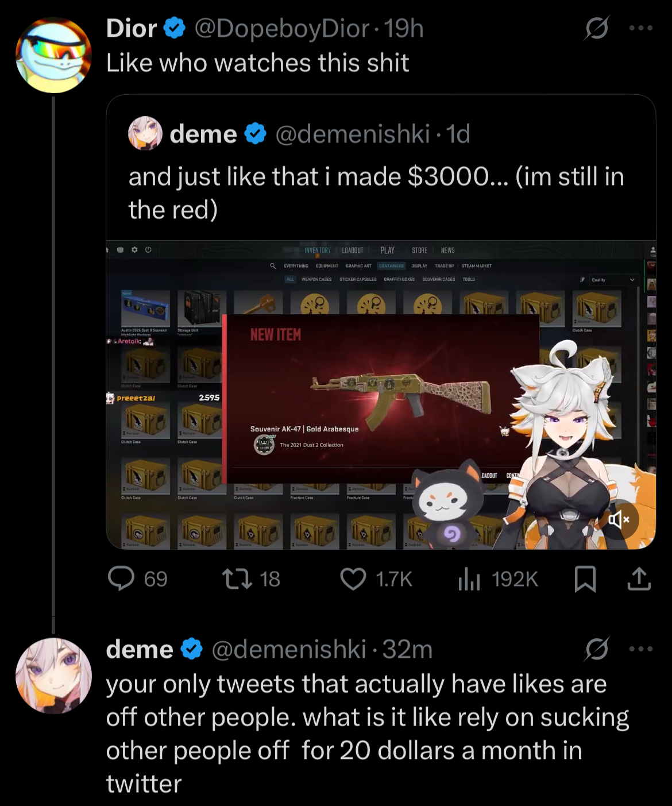Open Grok icon on Dior's tweet
672x806 pixels.
coord(597,28)
